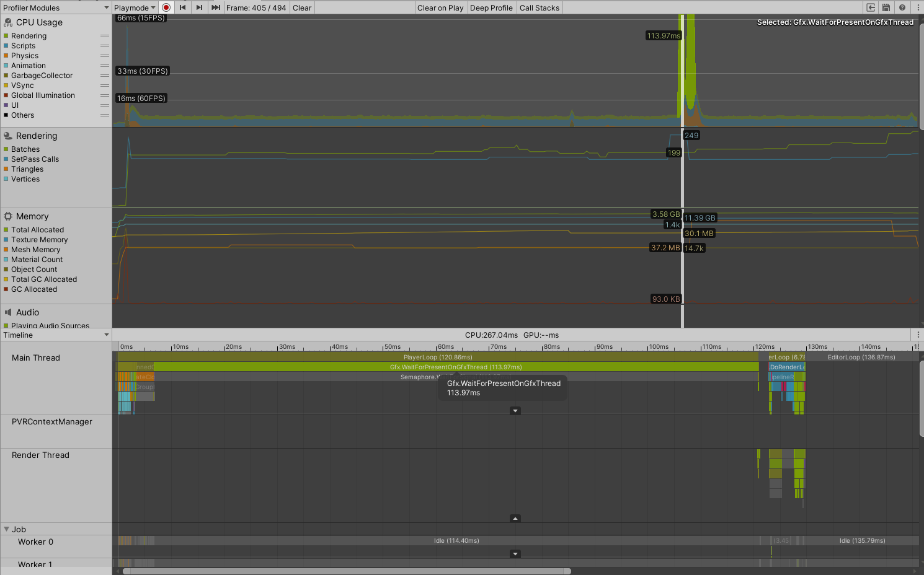The height and width of the screenshot is (575, 924).
Task: Select Worker 0 Idle (135.79ms) bar
Action: coord(862,540)
